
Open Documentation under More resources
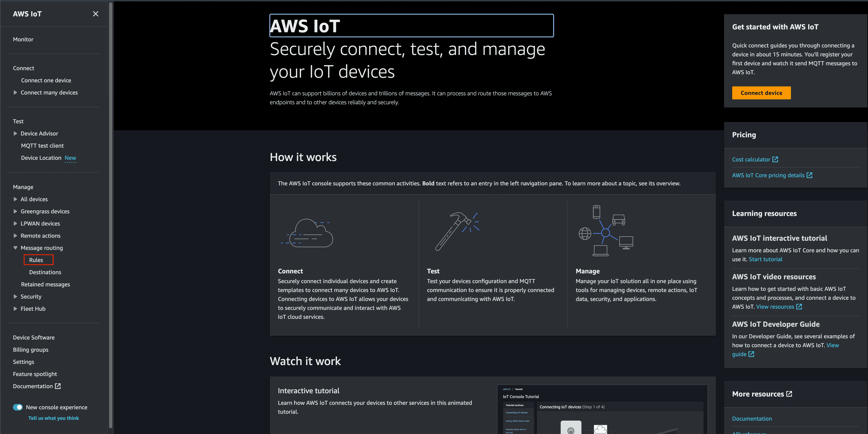(x=752, y=419)
